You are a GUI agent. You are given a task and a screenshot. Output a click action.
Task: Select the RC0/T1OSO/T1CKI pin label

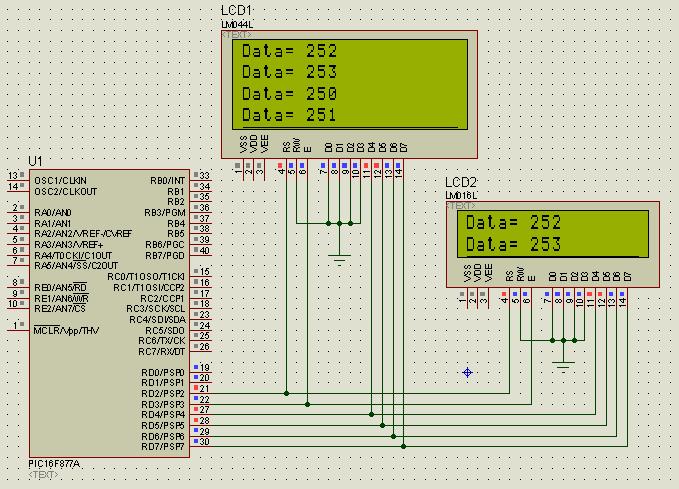pos(146,276)
